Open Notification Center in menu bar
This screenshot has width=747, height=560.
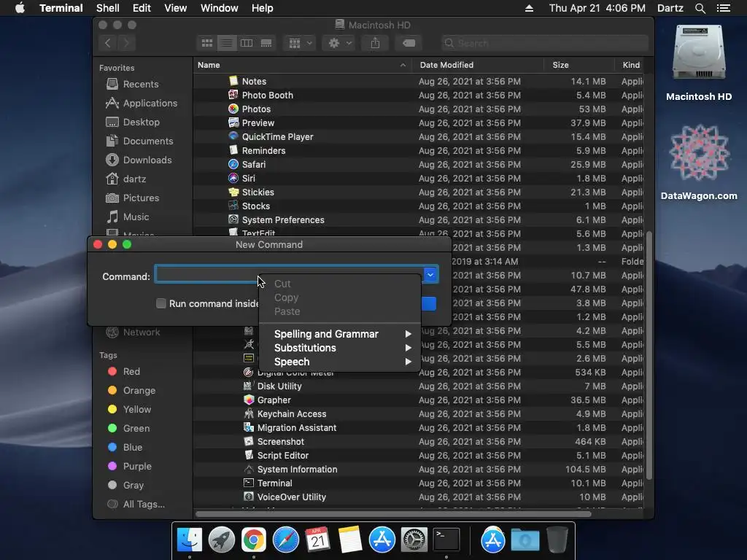point(724,8)
